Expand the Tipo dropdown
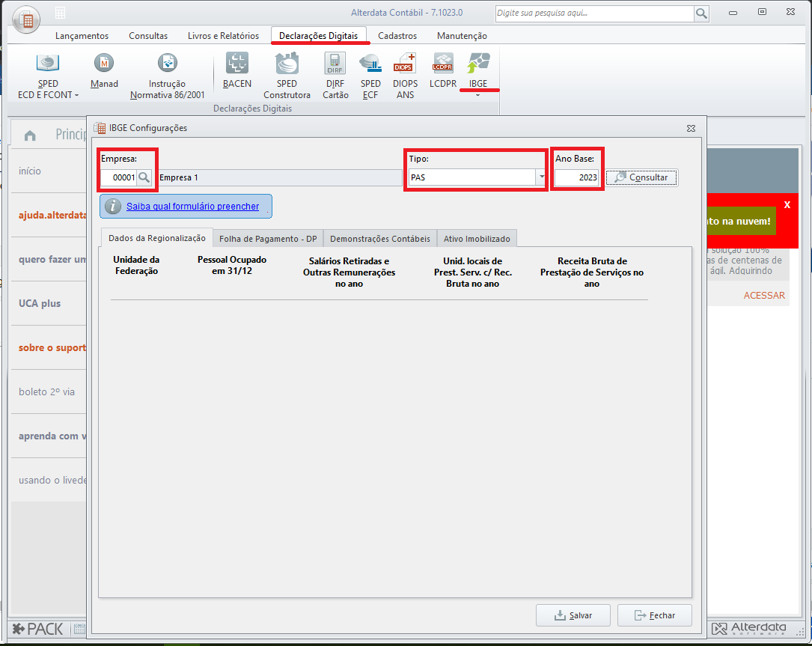Screen dimensions: 812x646 click(x=541, y=177)
